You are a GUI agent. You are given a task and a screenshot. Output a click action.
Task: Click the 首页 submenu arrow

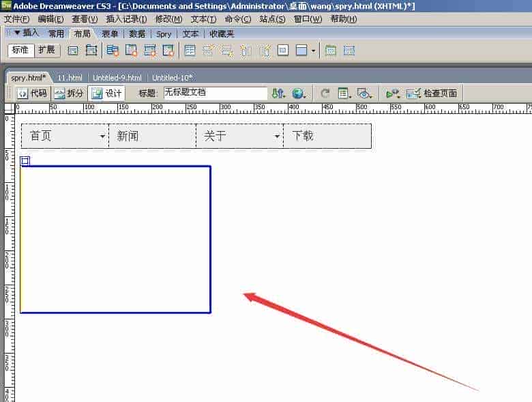click(x=102, y=136)
